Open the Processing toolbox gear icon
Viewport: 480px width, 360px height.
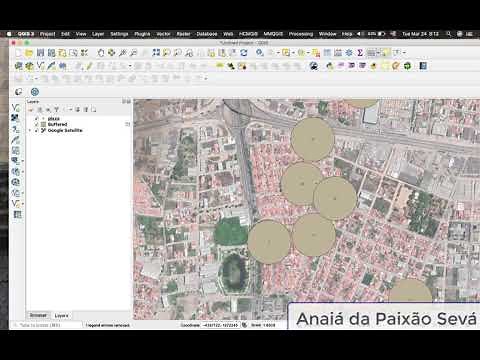[349, 53]
